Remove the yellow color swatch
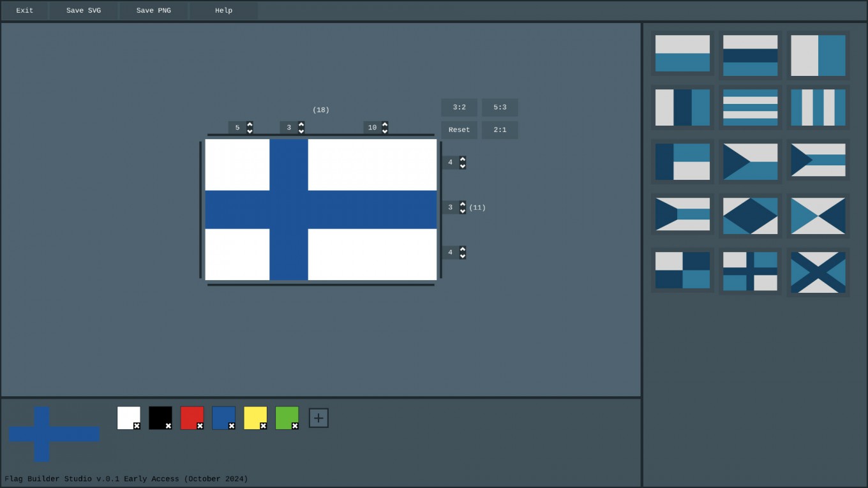The height and width of the screenshot is (488, 868). tap(263, 425)
